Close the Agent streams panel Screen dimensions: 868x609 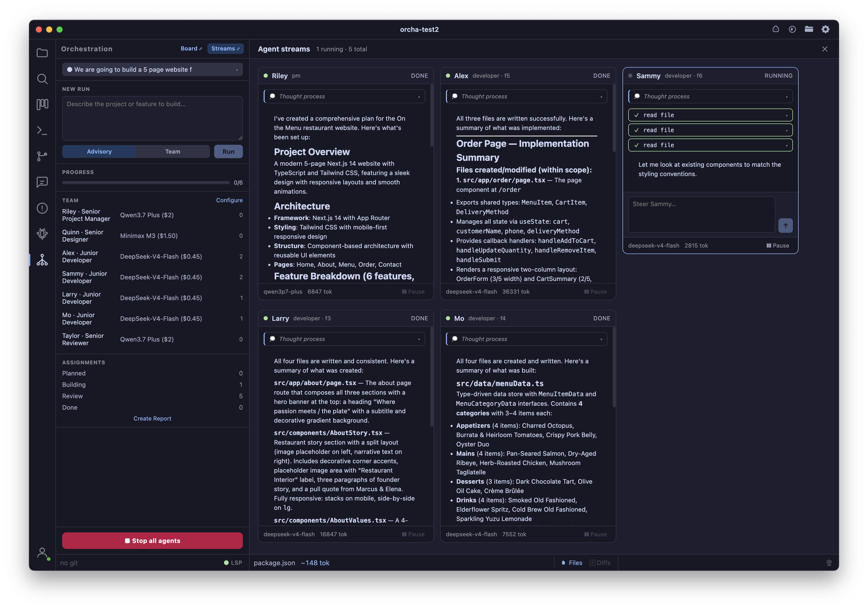[825, 49]
